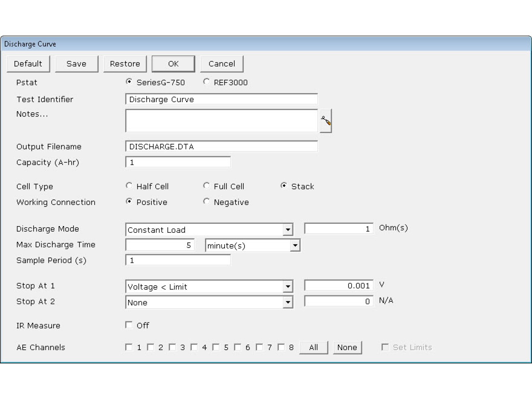The image size is (532, 399).
Task: Select All AE channels button
Action: [x=314, y=347]
